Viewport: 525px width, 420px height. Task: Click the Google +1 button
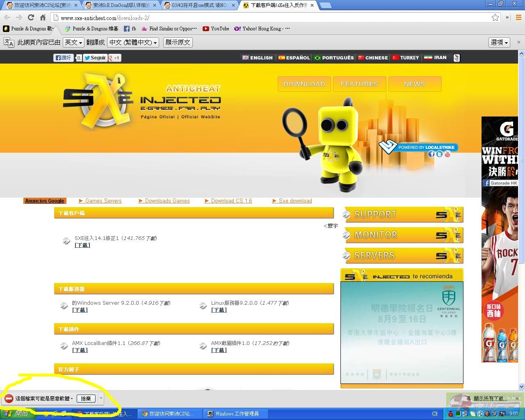pyautogui.click(x=114, y=58)
